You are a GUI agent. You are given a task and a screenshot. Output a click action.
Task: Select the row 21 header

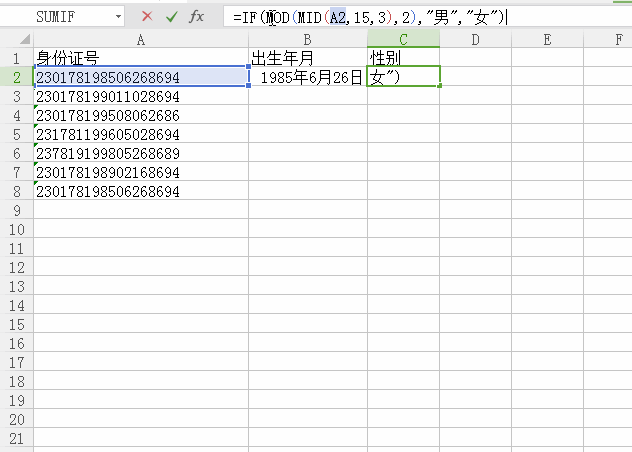[x=17, y=438]
